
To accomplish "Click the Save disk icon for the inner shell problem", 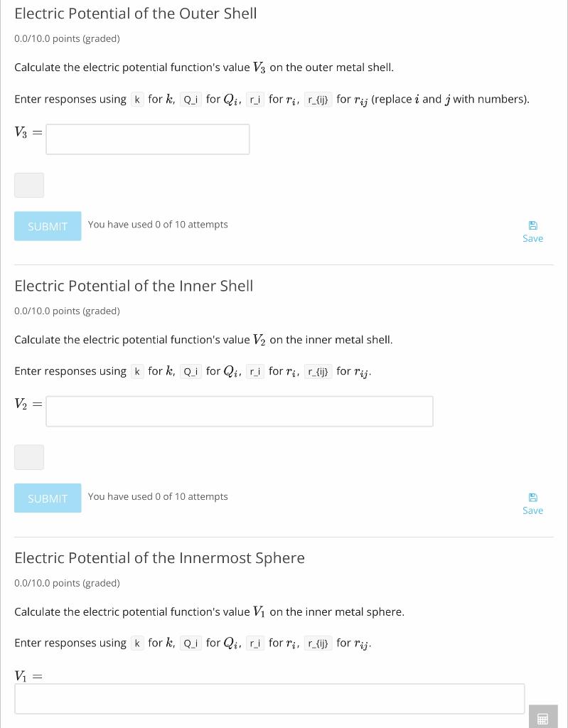I will 532,498.
